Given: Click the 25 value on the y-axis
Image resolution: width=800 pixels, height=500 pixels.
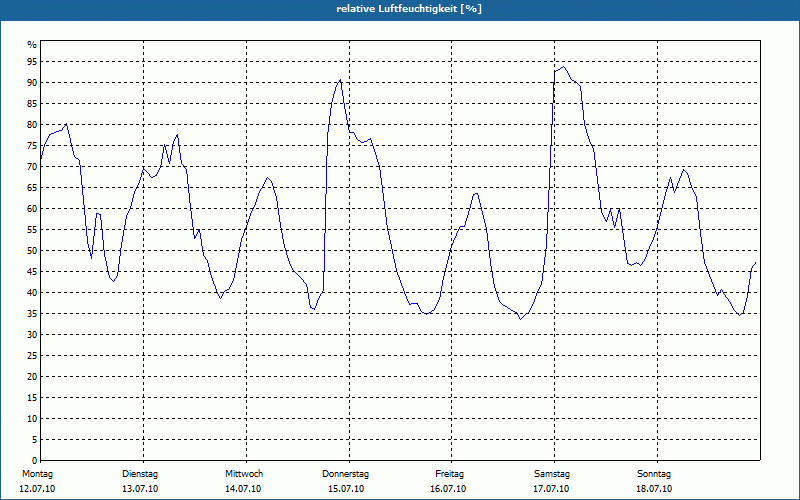Looking at the screenshot, I should pos(32,356).
